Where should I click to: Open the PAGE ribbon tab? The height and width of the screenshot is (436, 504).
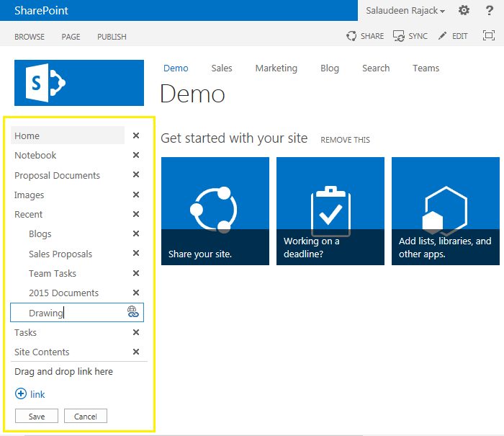tap(71, 37)
